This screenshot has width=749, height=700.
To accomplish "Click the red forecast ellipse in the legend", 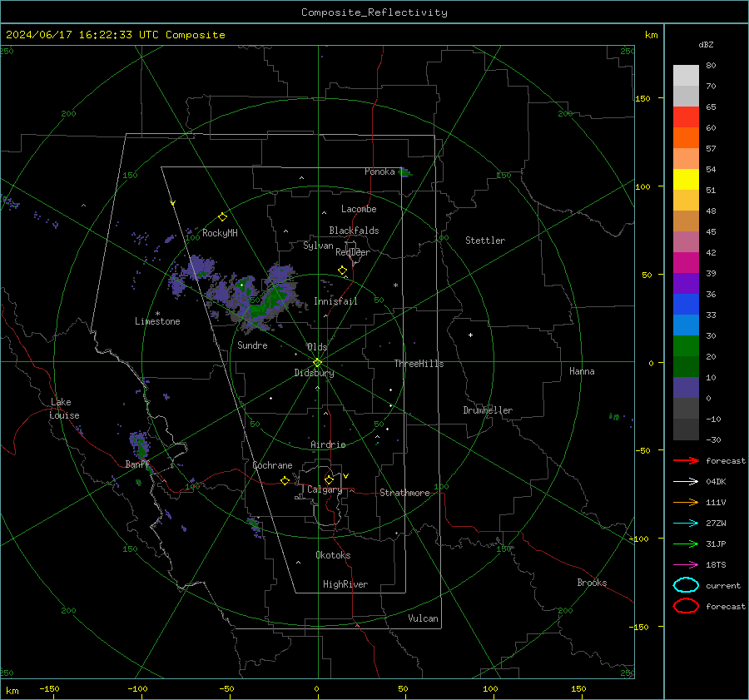I will (686, 606).
